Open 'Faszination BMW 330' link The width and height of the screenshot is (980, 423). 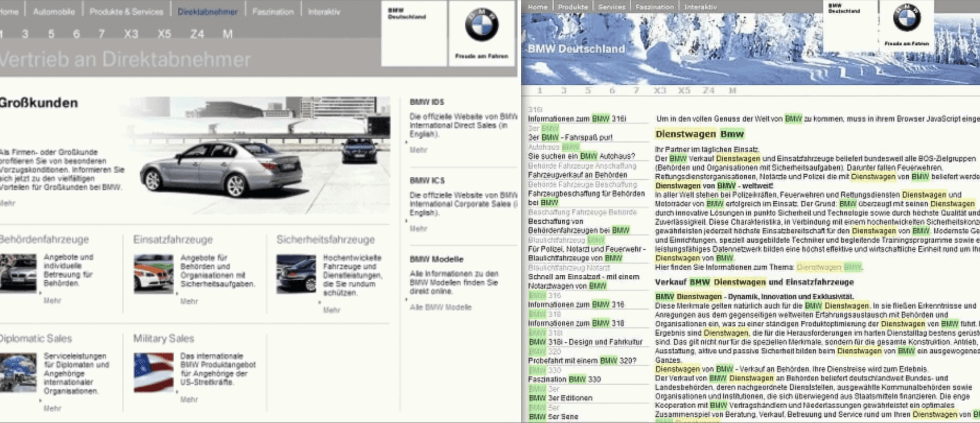[564, 379]
